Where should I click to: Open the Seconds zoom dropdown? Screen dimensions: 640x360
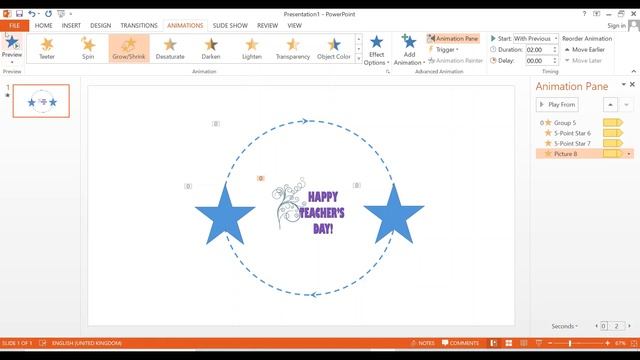click(x=564, y=326)
